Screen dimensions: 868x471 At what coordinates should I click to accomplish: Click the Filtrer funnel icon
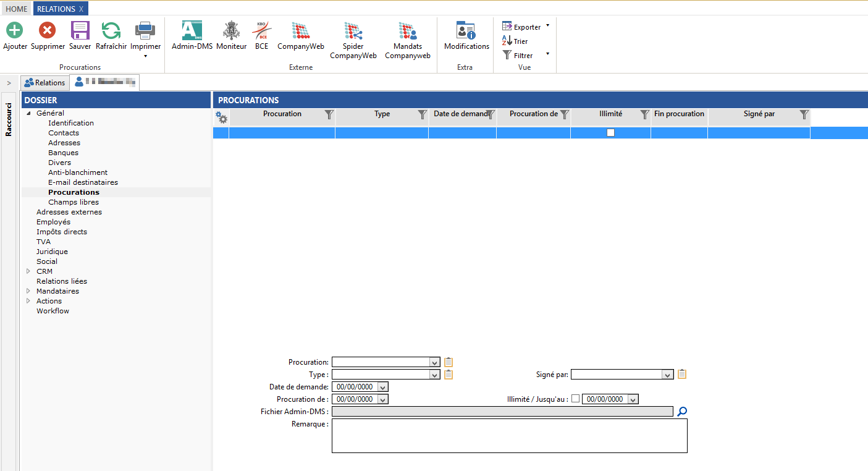point(507,55)
